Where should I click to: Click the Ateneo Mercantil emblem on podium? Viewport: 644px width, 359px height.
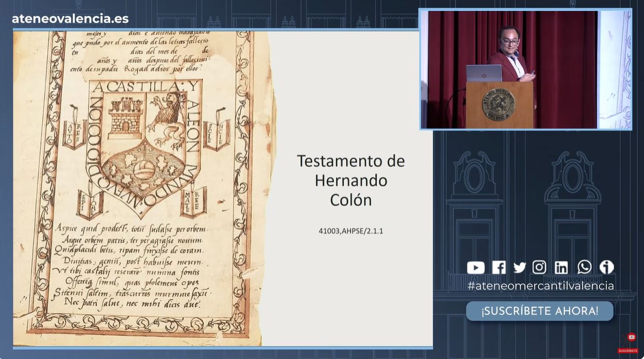tap(498, 106)
